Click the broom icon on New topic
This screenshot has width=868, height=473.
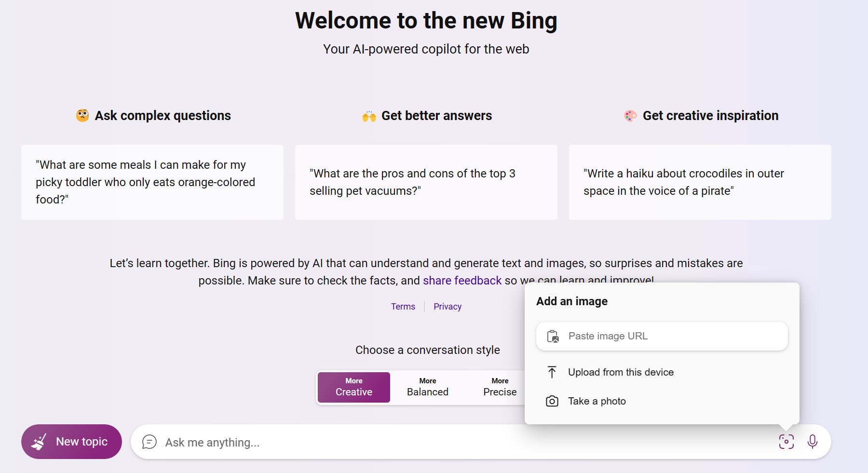point(39,442)
